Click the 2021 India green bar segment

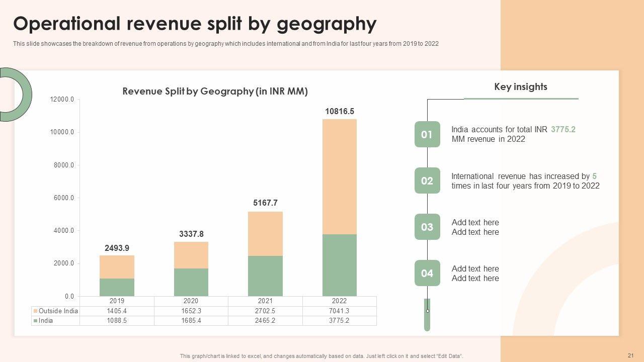[x=265, y=276]
